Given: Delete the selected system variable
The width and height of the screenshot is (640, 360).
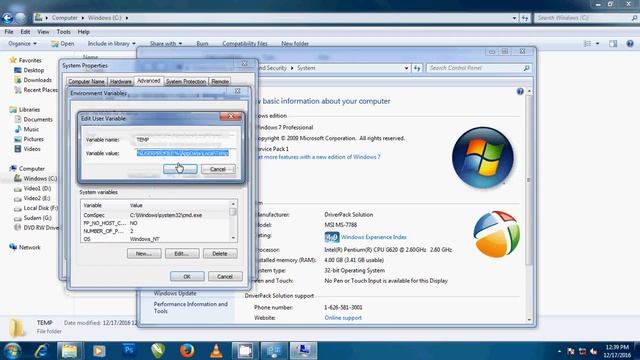Looking at the screenshot, I should click(220, 253).
